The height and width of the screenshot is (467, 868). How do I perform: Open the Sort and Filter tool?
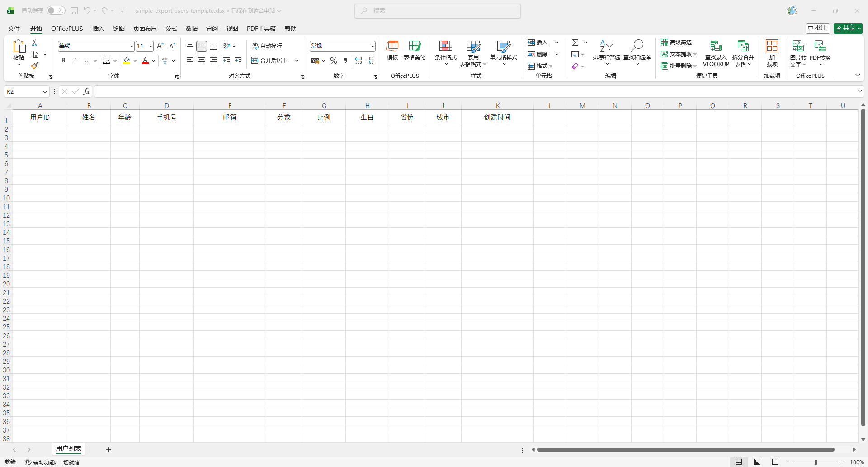pyautogui.click(x=606, y=46)
